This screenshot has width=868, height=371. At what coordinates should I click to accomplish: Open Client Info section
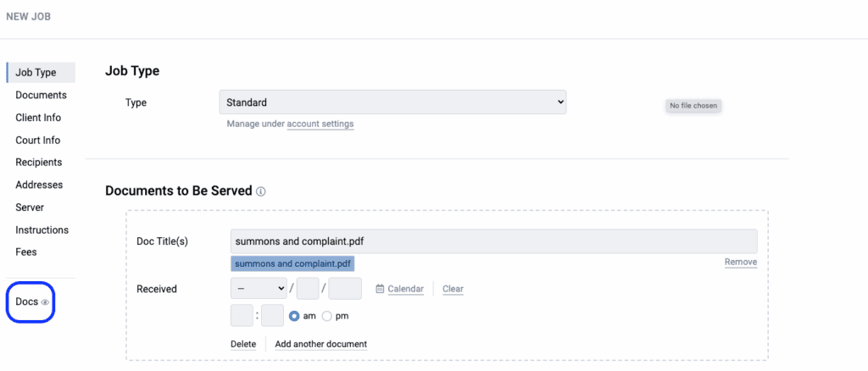pyautogui.click(x=38, y=118)
